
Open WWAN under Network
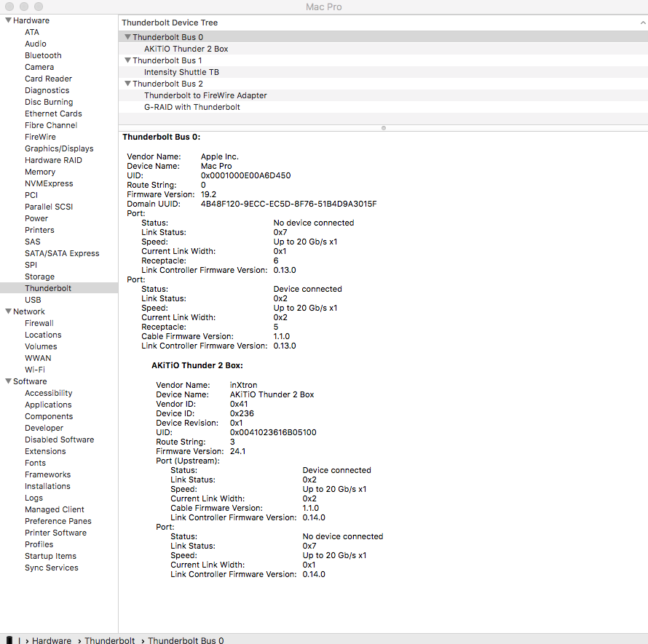38,358
